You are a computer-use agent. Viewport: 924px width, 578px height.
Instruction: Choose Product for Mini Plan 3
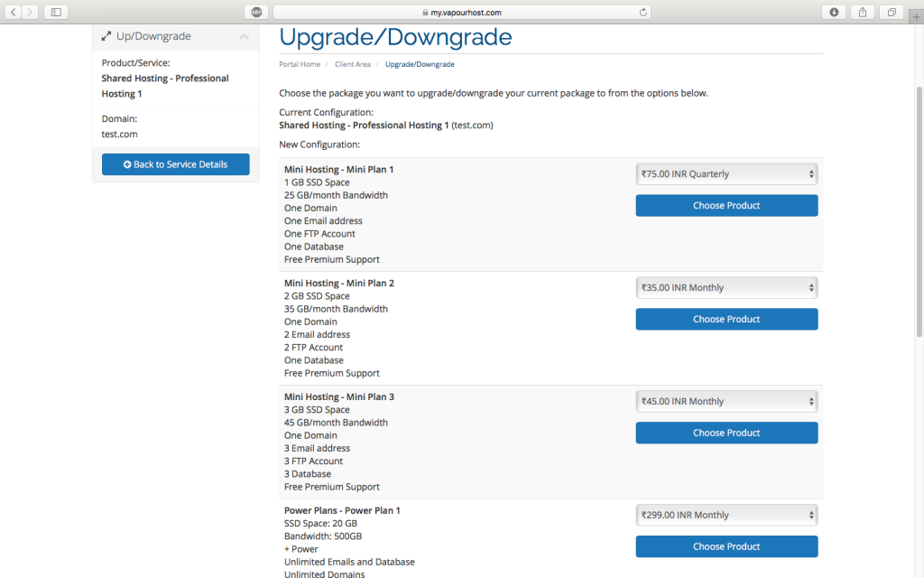pos(726,433)
